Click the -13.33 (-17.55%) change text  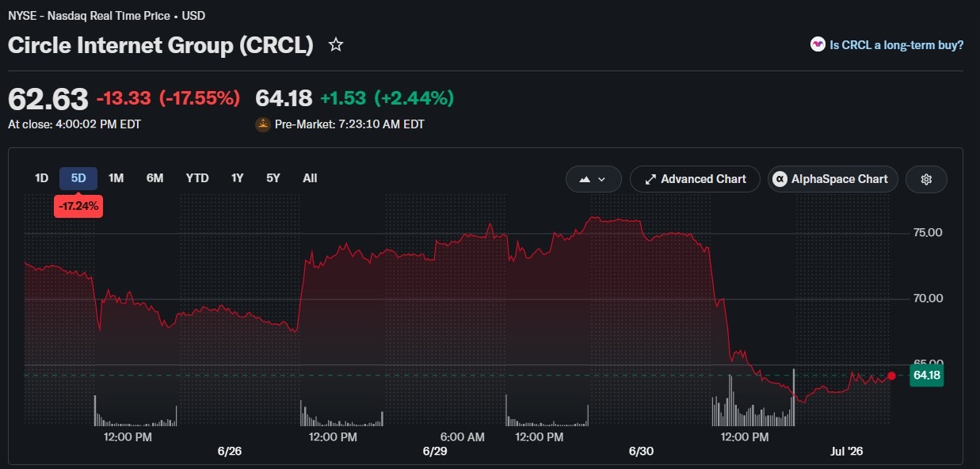(168, 98)
